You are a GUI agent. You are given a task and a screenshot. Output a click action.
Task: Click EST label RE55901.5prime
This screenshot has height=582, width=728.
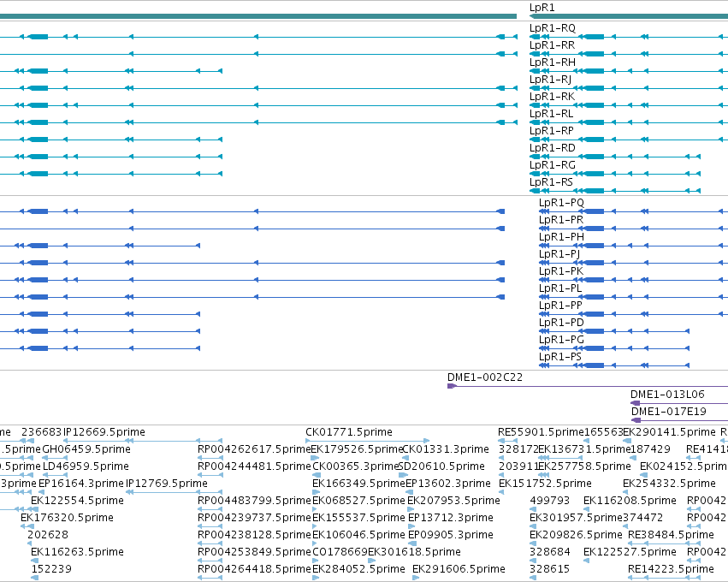click(541, 432)
